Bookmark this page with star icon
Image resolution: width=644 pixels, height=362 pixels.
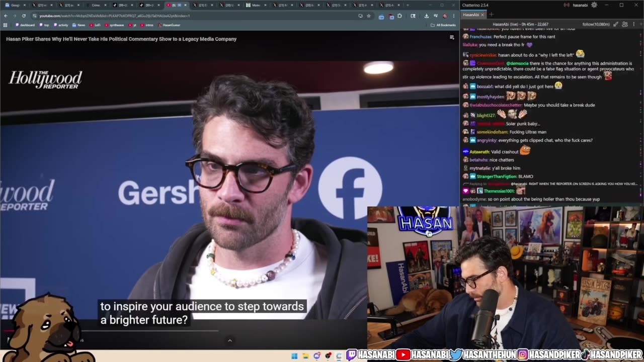click(x=369, y=16)
